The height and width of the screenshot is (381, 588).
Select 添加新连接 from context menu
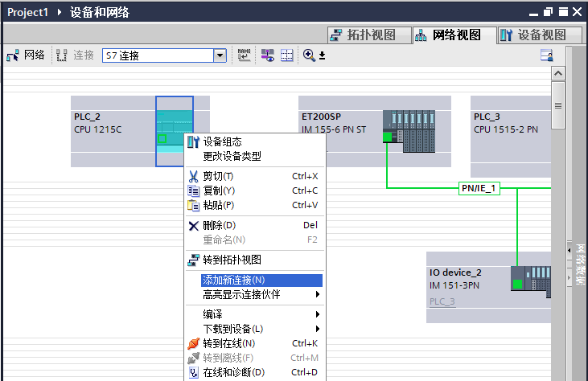(233, 280)
